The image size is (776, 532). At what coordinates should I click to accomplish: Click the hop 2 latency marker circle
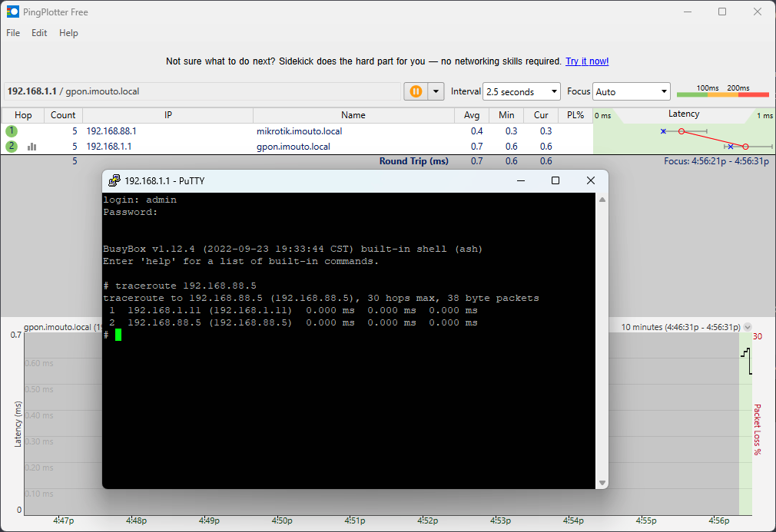coord(746,147)
